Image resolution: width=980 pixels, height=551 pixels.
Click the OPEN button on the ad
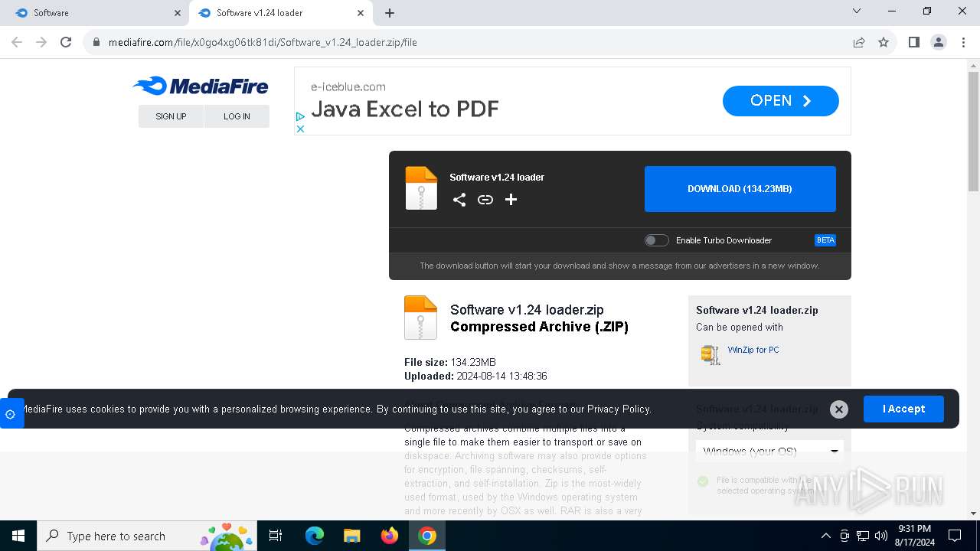[781, 101]
